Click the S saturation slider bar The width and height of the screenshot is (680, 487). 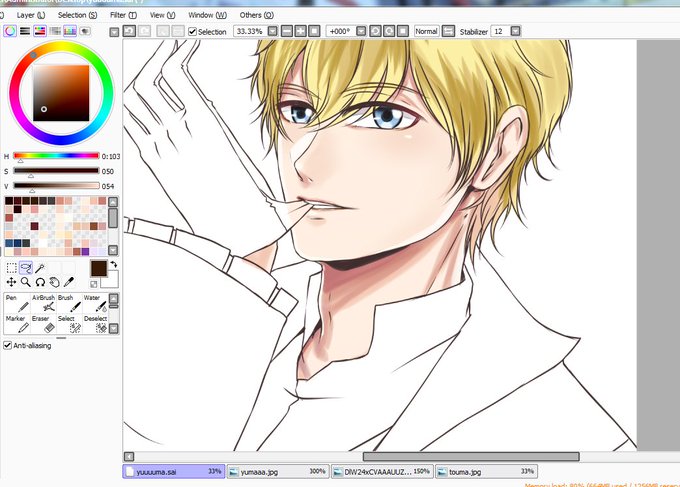tap(56, 170)
